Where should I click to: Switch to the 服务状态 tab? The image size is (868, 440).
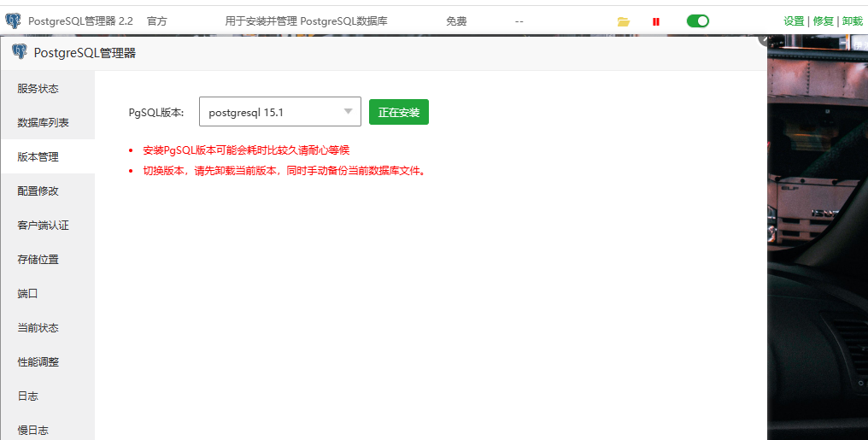[x=48, y=89]
